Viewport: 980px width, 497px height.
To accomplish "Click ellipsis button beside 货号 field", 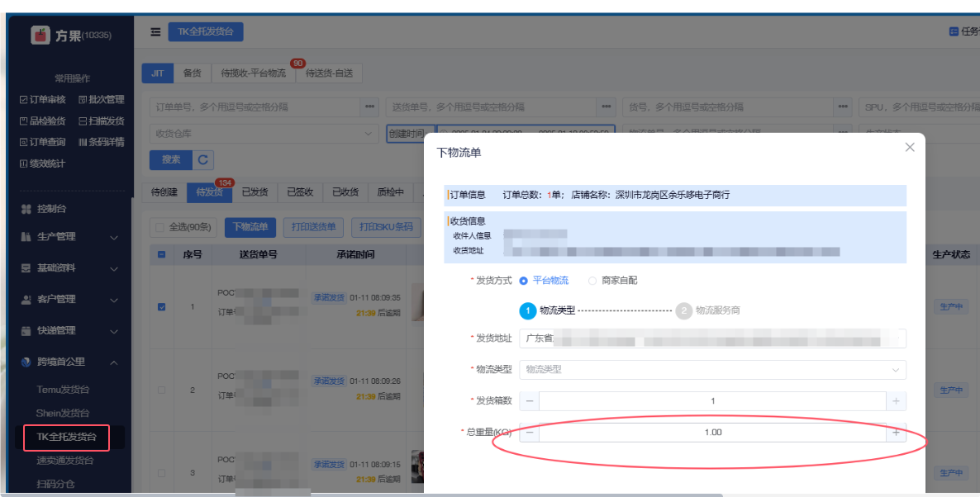I will (x=843, y=106).
